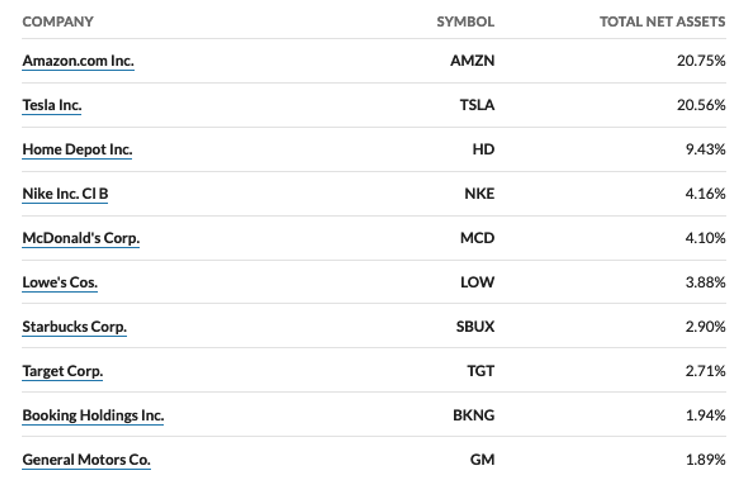Select the TSLA ticker symbol
This screenshot has width=756, height=481.
click(477, 105)
